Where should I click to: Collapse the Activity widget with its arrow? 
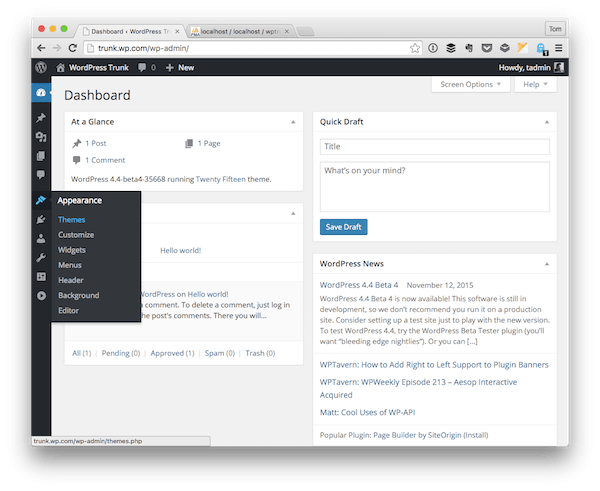point(293,214)
